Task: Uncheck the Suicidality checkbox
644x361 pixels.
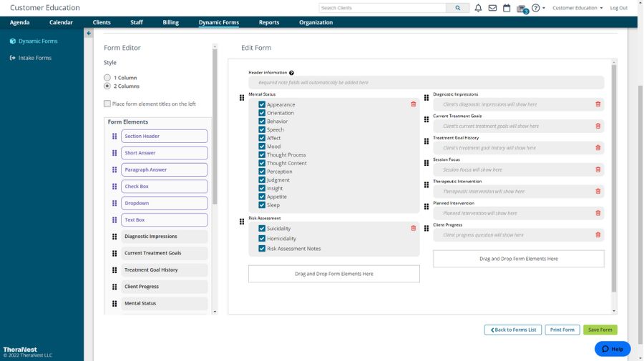Action: (262, 229)
